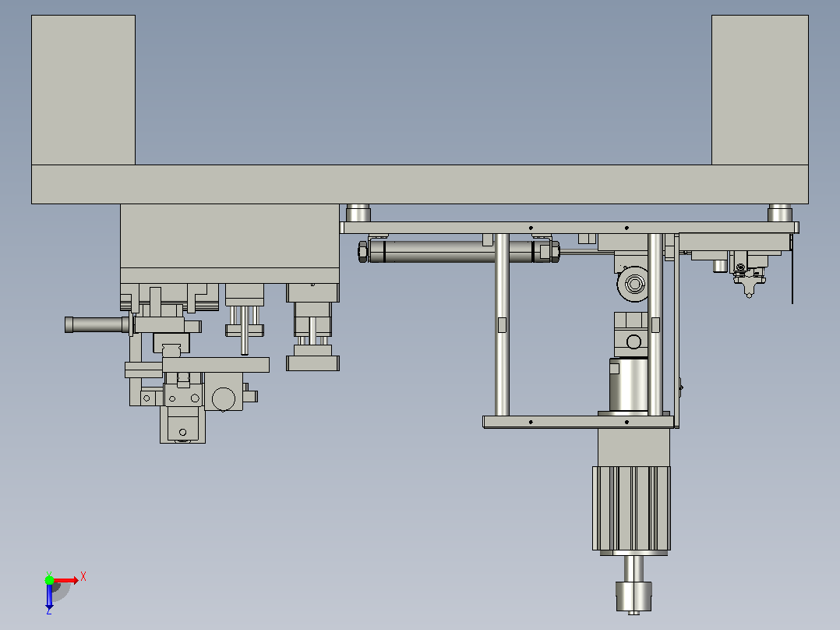Select the left vertical guide rod of the frame
This screenshot has width=840, height=630.
click(x=502, y=325)
